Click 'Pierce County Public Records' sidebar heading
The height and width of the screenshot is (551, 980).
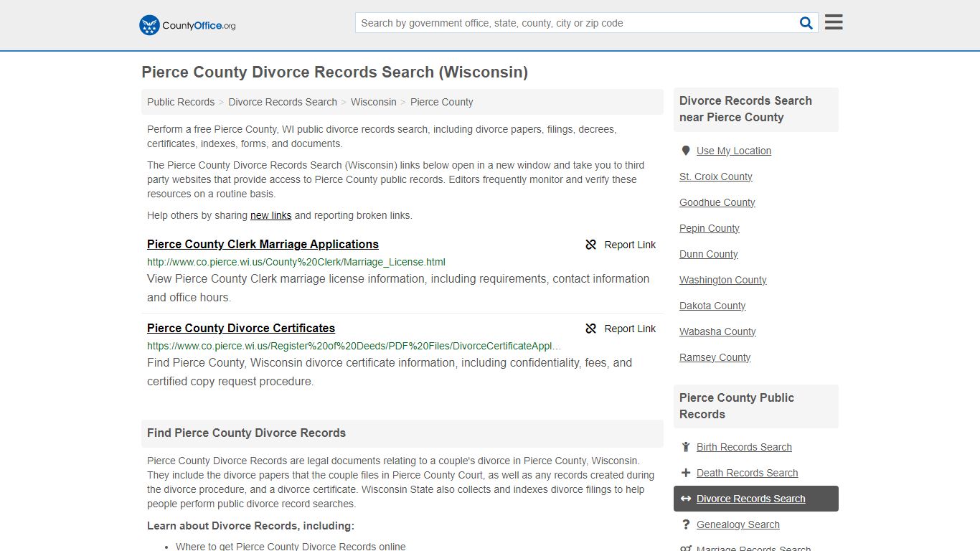click(x=737, y=406)
